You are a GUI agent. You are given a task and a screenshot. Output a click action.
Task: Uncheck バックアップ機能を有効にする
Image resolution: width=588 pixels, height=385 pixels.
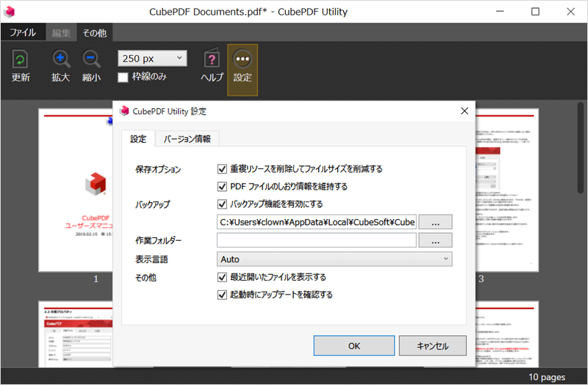pos(222,204)
